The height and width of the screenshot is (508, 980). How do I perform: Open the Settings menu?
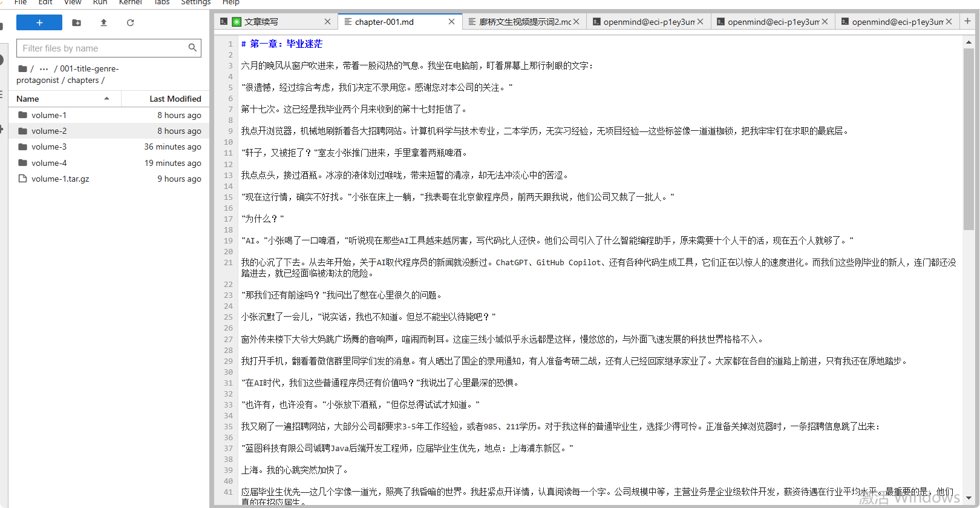coord(195,2)
